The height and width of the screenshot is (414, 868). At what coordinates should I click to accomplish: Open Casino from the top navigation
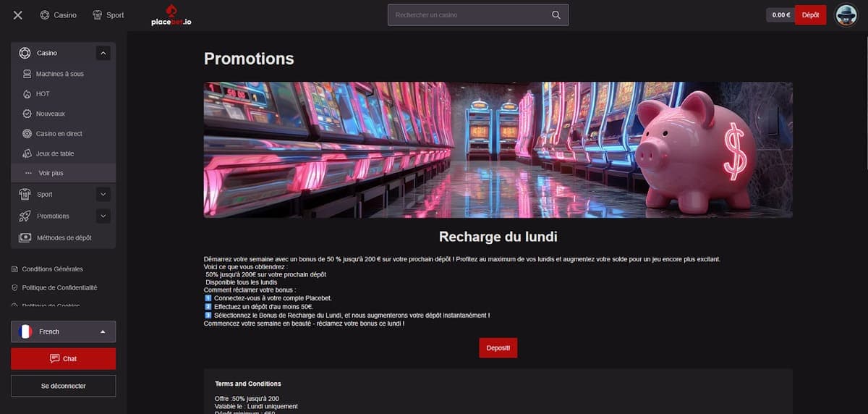(x=58, y=15)
